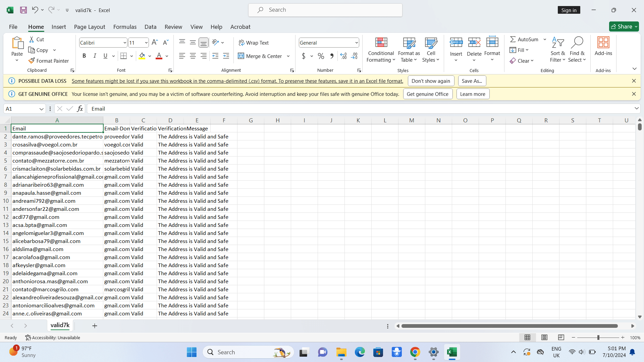Toggle Middle Align for cells
The image size is (644, 362).
(x=193, y=43)
